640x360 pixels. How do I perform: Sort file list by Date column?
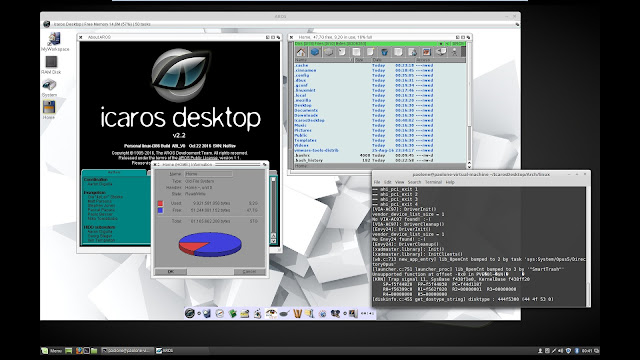(393, 60)
